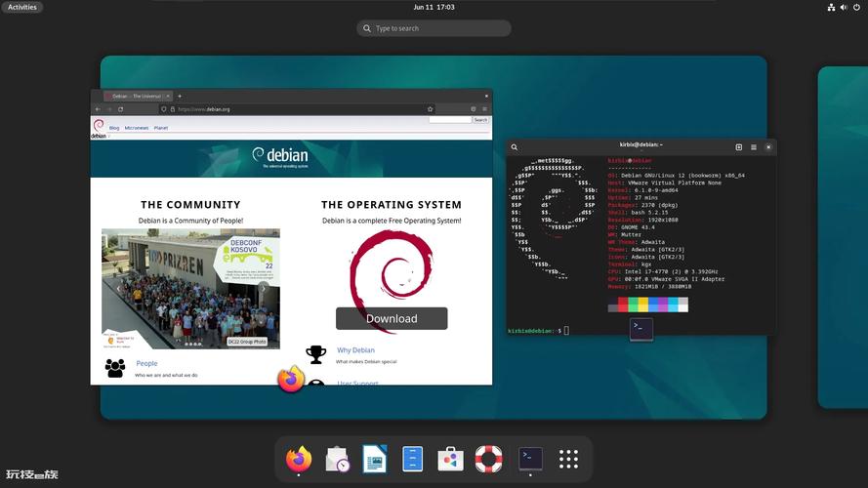Click the Planet link in the Debian header
The height and width of the screenshot is (488, 868).
point(160,128)
